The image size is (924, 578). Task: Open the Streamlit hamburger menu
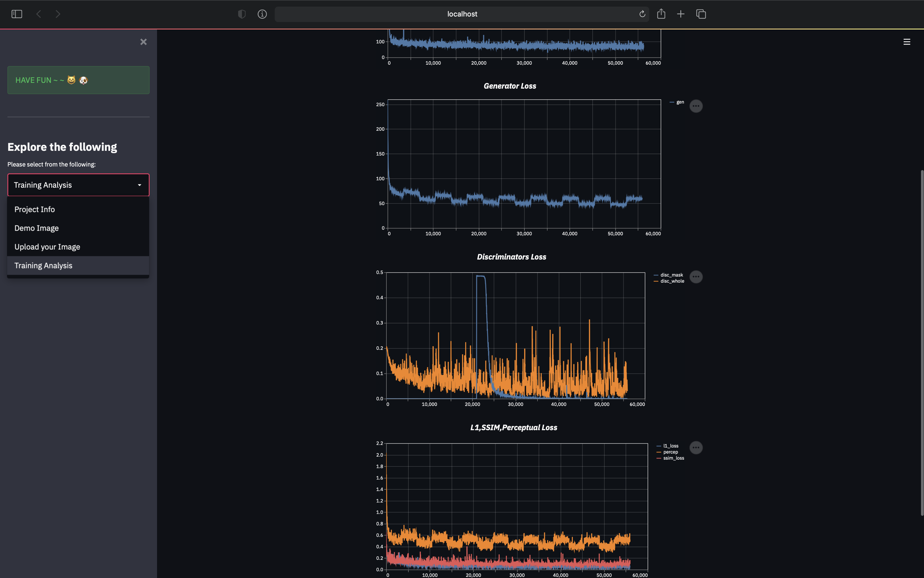tap(907, 42)
